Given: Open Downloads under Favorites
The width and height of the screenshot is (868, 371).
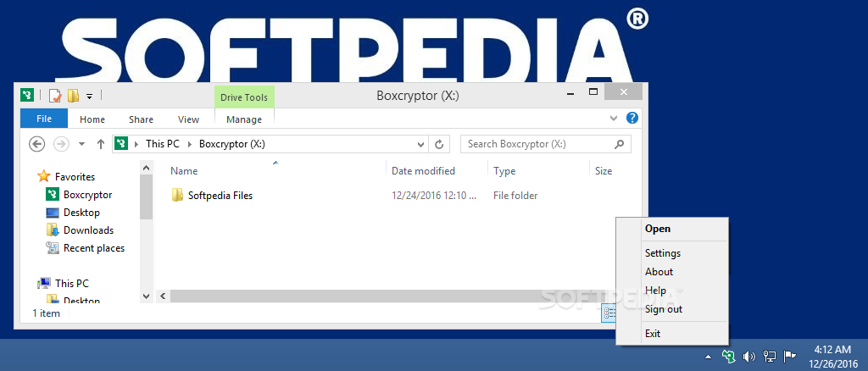Looking at the screenshot, I should click(x=88, y=230).
